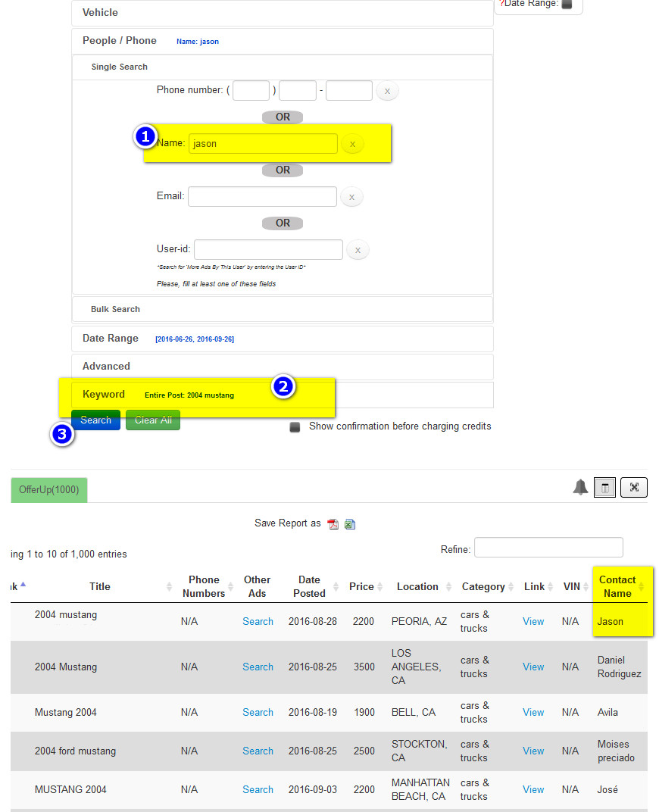The image size is (659, 812).
Task: Select the price 3500 cell
Action: pyautogui.click(x=364, y=667)
